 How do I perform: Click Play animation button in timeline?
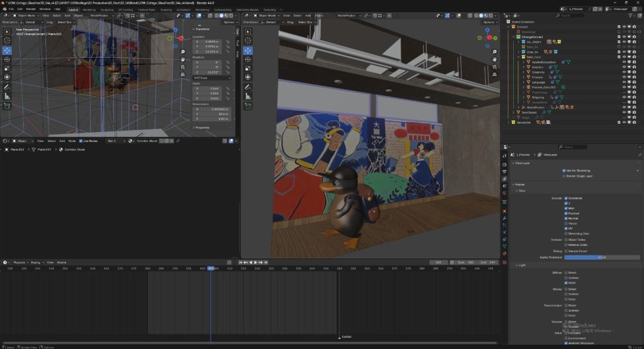tap(255, 262)
